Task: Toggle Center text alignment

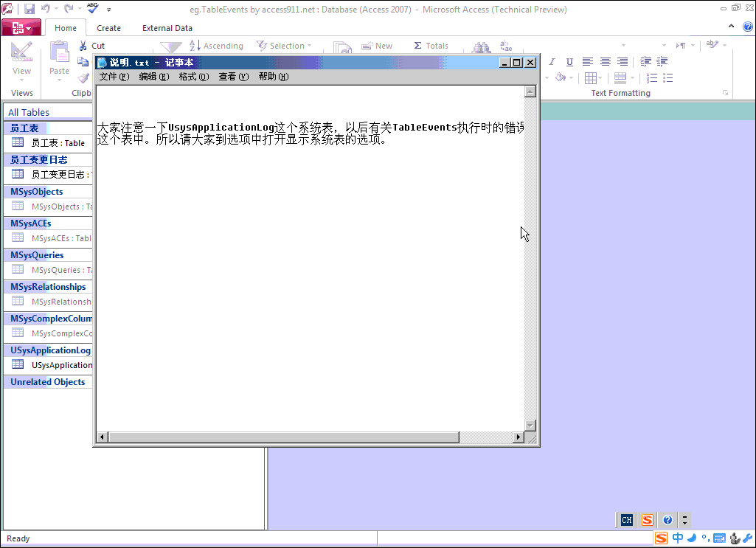Action: (605, 62)
